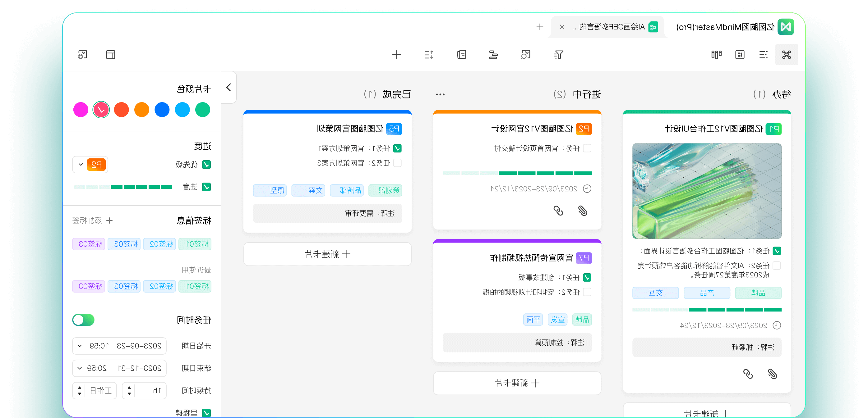Screen dimensions: 868x418
Task: Switch to the outline view icon
Action: (763, 55)
